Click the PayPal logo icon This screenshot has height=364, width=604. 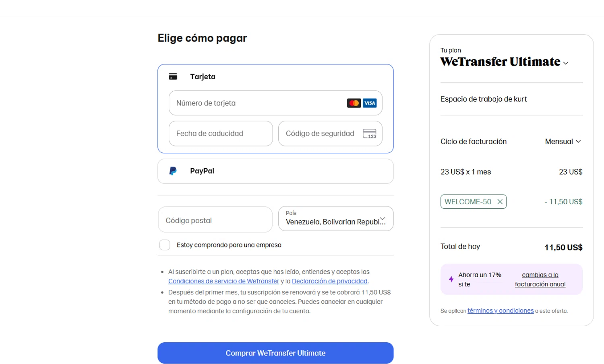(173, 171)
